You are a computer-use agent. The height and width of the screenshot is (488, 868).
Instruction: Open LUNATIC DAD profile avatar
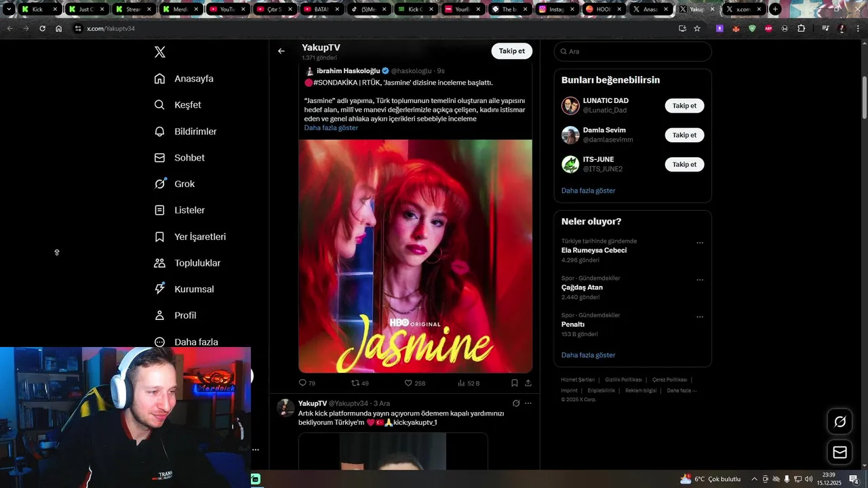(570, 106)
